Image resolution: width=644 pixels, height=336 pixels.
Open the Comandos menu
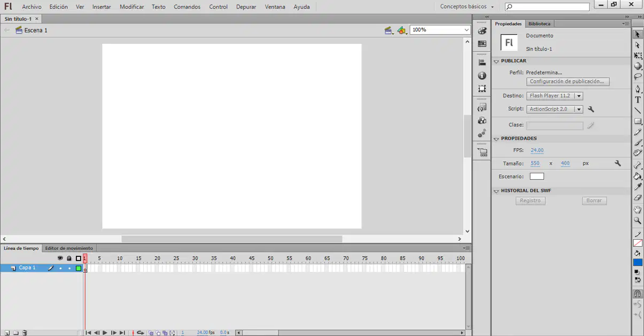click(x=187, y=7)
